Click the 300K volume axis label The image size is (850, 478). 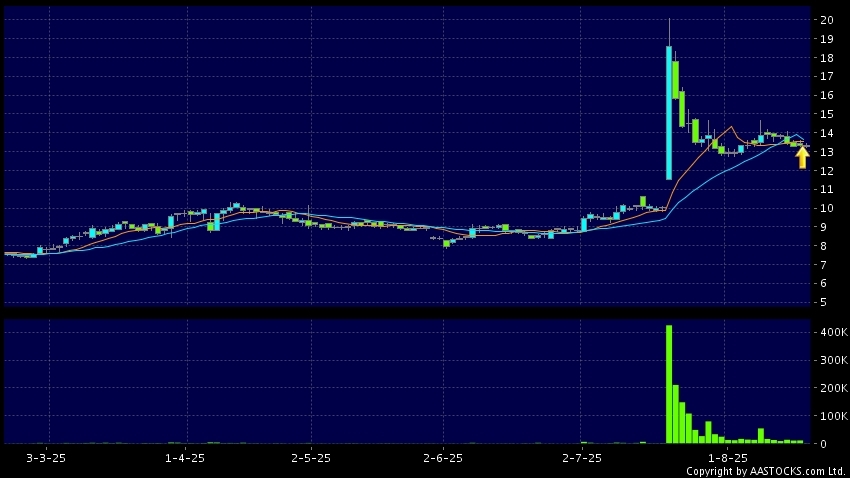(834, 360)
